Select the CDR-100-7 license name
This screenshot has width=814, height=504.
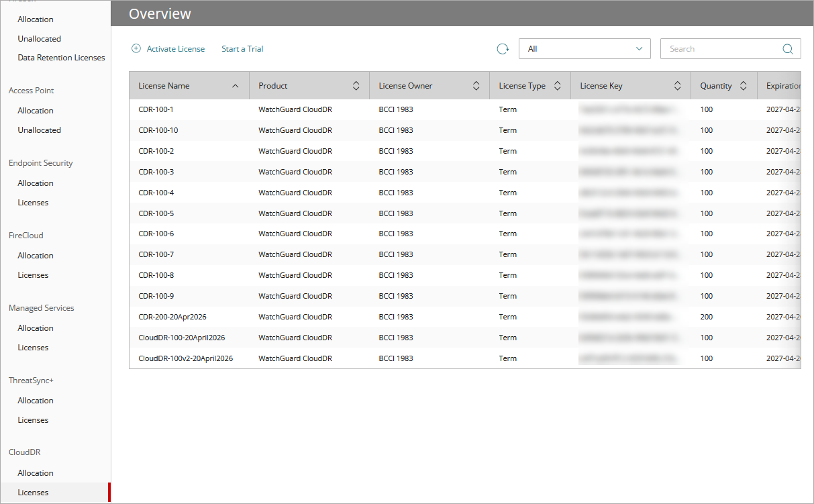156,254
